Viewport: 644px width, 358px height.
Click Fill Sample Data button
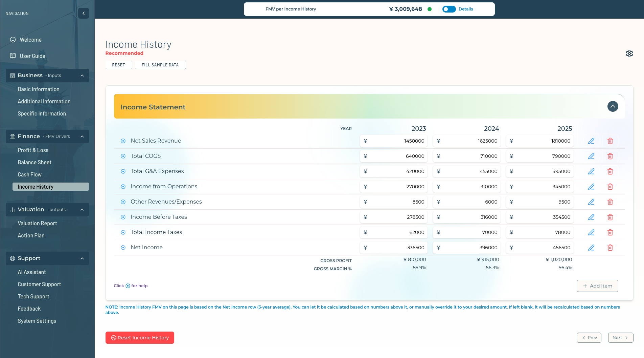(160, 65)
